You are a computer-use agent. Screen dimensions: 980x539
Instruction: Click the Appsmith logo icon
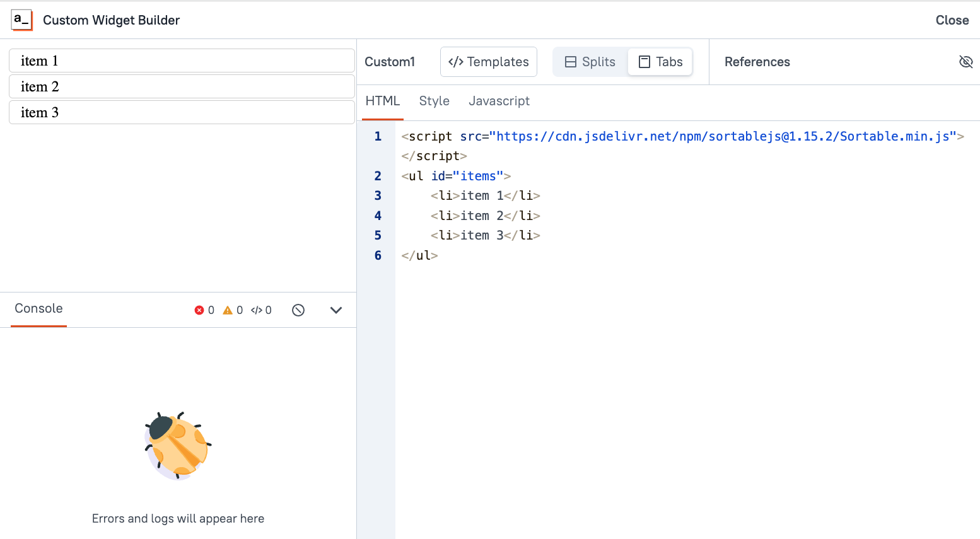21,20
